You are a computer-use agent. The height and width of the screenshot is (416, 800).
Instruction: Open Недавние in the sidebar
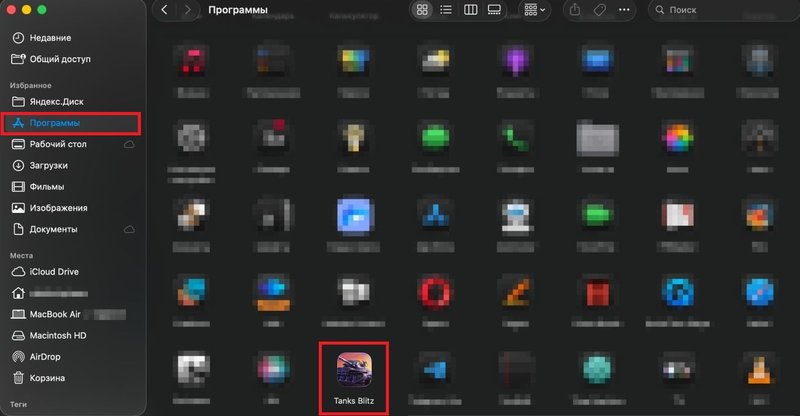point(50,37)
